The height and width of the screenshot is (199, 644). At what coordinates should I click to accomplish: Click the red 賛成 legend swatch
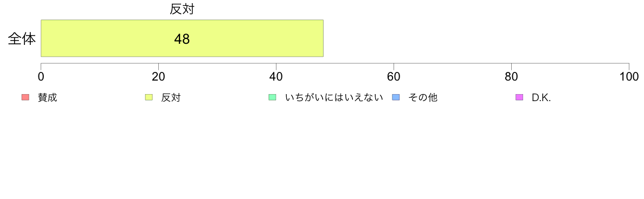click(x=25, y=97)
